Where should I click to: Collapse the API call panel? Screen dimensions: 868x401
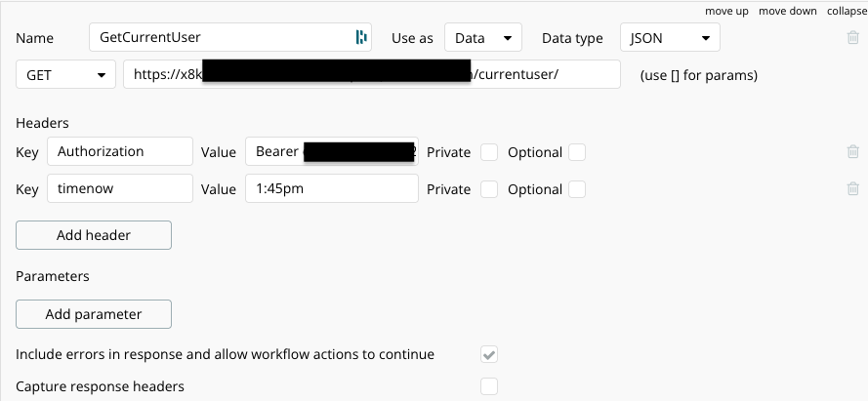tap(846, 11)
